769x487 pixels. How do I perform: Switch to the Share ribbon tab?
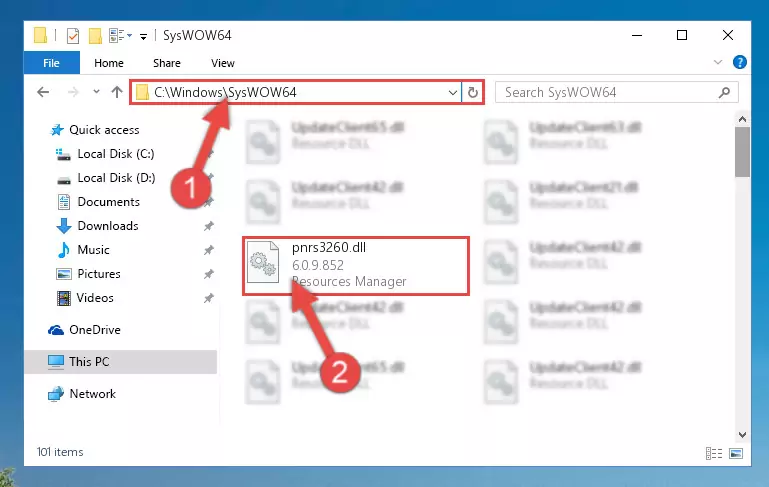167,63
